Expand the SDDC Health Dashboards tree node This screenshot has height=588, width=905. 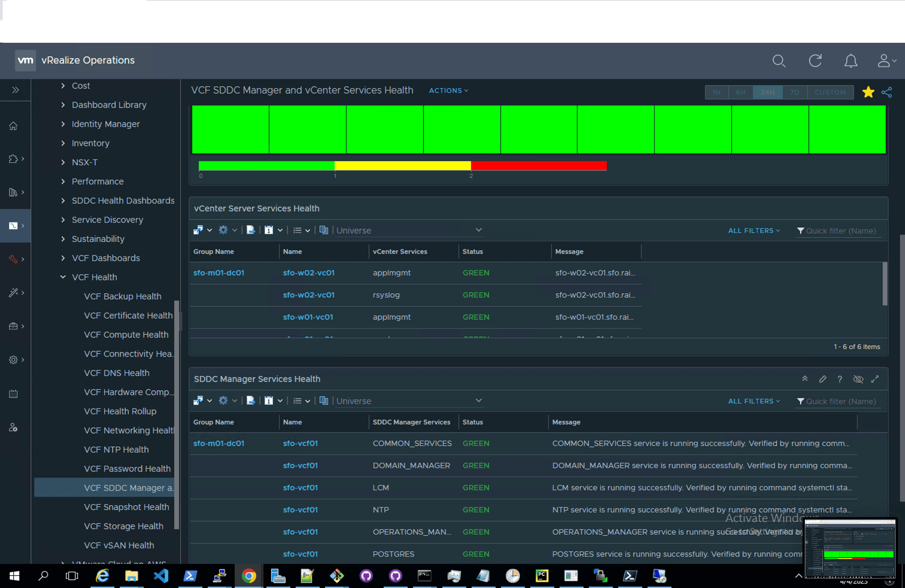(63, 200)
